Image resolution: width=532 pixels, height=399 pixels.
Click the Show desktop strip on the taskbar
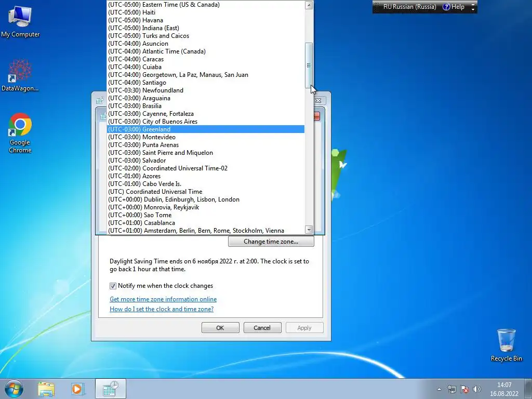coord(528,389)
